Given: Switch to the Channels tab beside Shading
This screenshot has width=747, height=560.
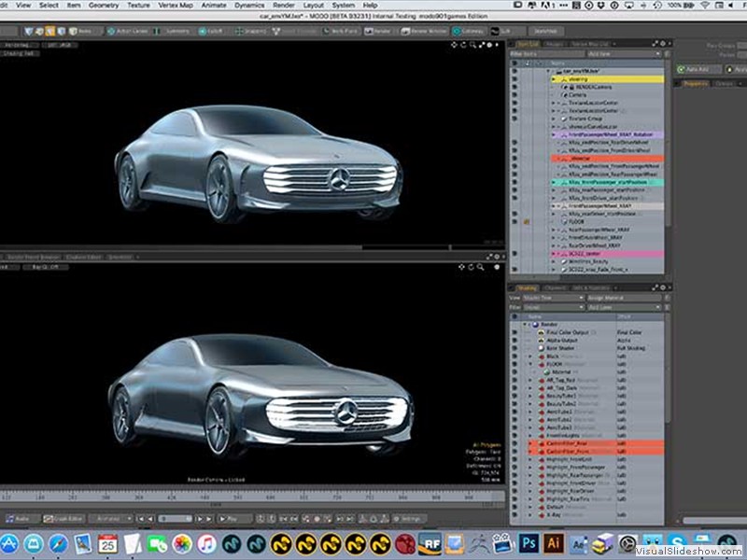Looking at the screenshot, I should pyautogui.click(x=555, y=287).
